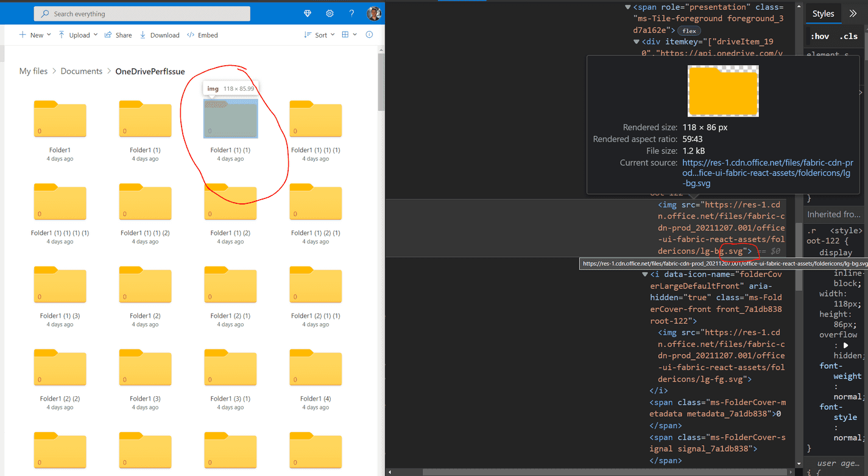The image size is (868, 476).
Task: Click the Documents breadcrumb link
Action: point(81,71)
